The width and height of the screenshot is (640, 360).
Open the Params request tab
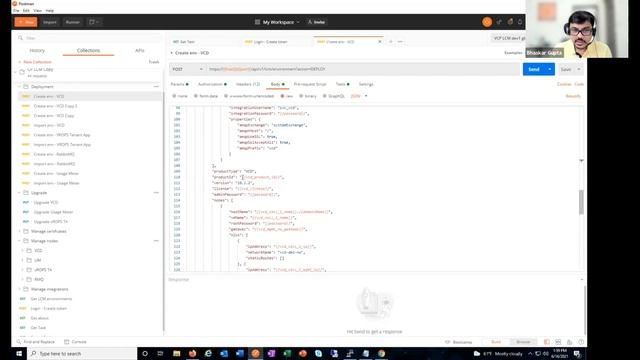click(x=179, y=84)
